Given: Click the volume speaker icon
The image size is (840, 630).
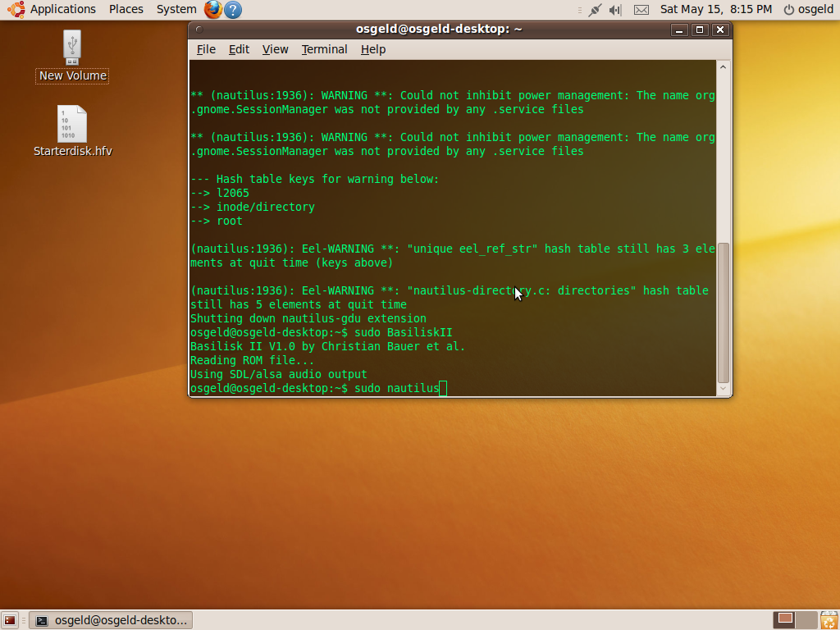Looking at the screenshot, I should (615, 10).
